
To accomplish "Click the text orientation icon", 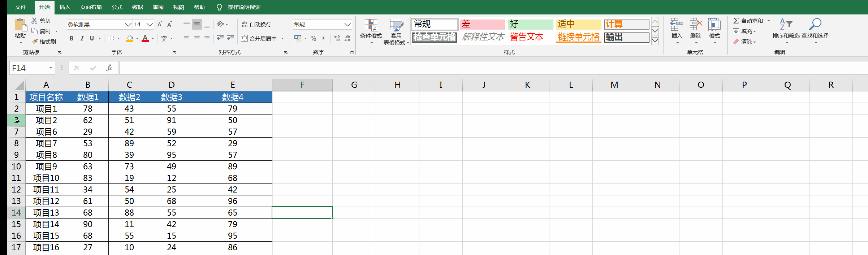I will coord(220,24).
